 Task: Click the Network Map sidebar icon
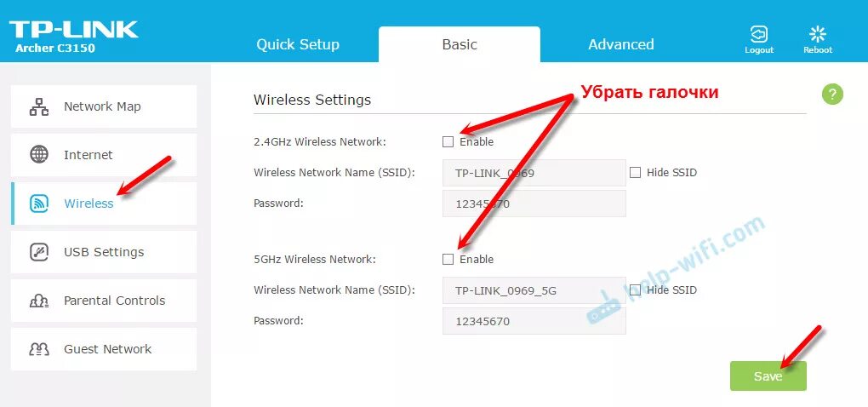39,107
